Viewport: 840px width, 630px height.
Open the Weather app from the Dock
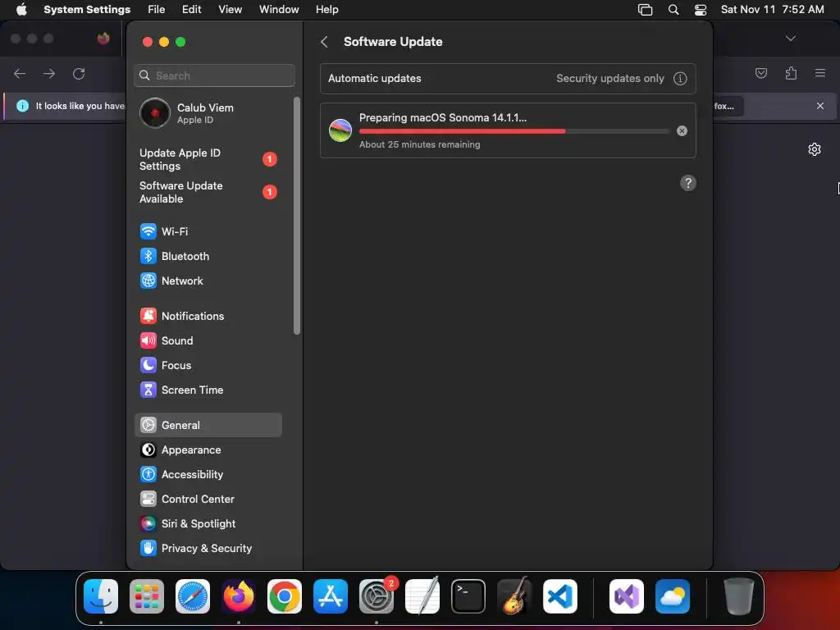coord(673,596)
